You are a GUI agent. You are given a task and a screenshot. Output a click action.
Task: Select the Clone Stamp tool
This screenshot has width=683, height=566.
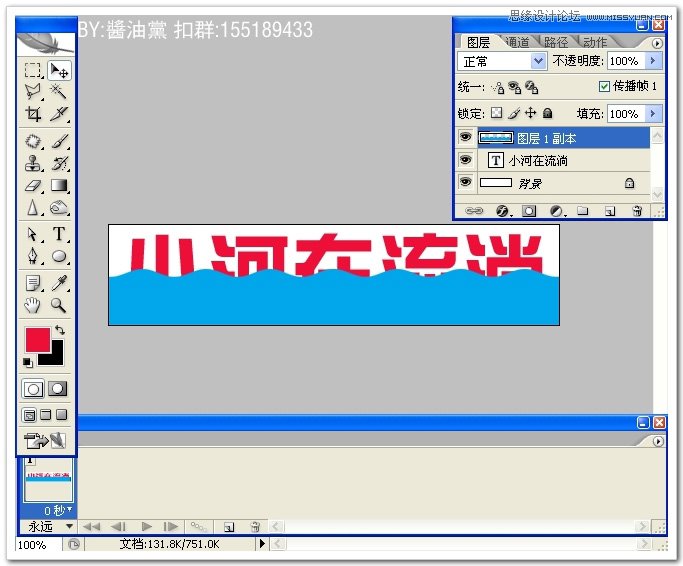33,163
